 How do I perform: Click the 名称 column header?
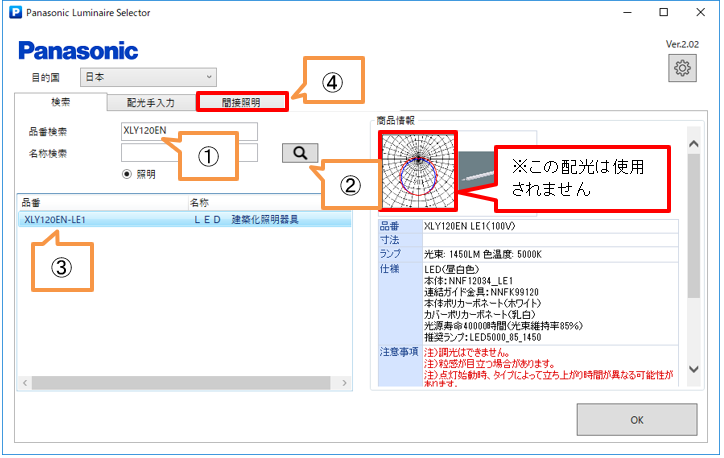pos(199,203)
